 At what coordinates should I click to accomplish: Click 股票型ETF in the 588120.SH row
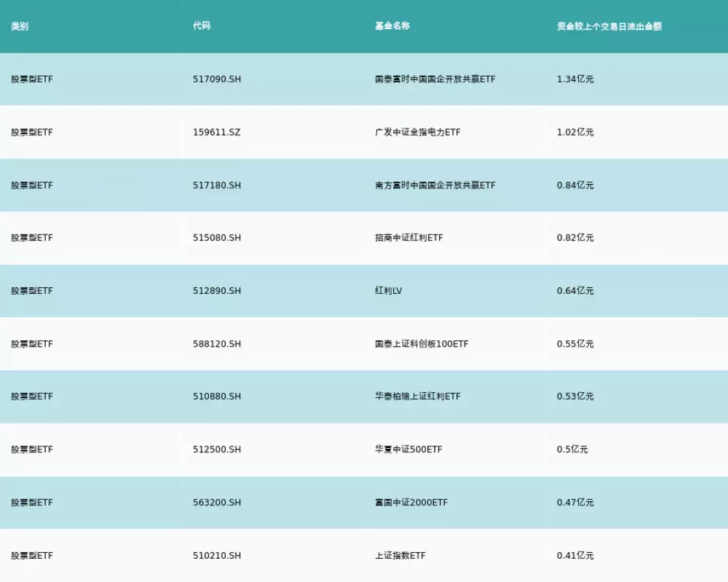tap(32, 344)
